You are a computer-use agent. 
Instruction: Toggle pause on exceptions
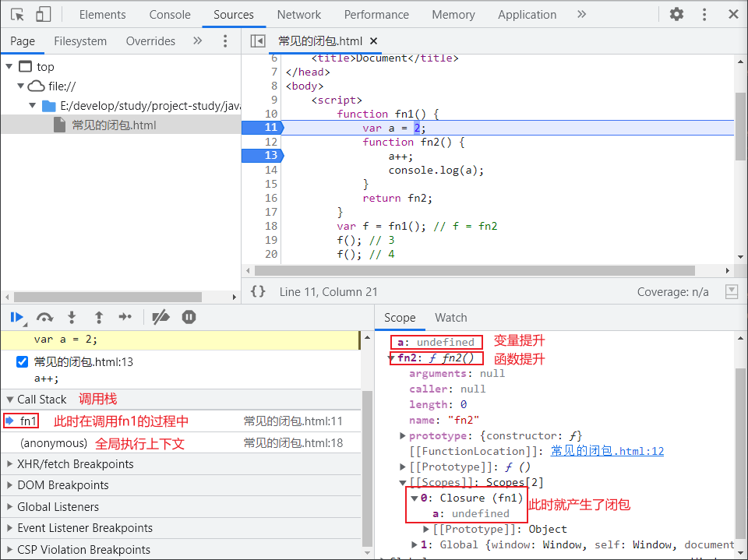(x=189, y=317)
